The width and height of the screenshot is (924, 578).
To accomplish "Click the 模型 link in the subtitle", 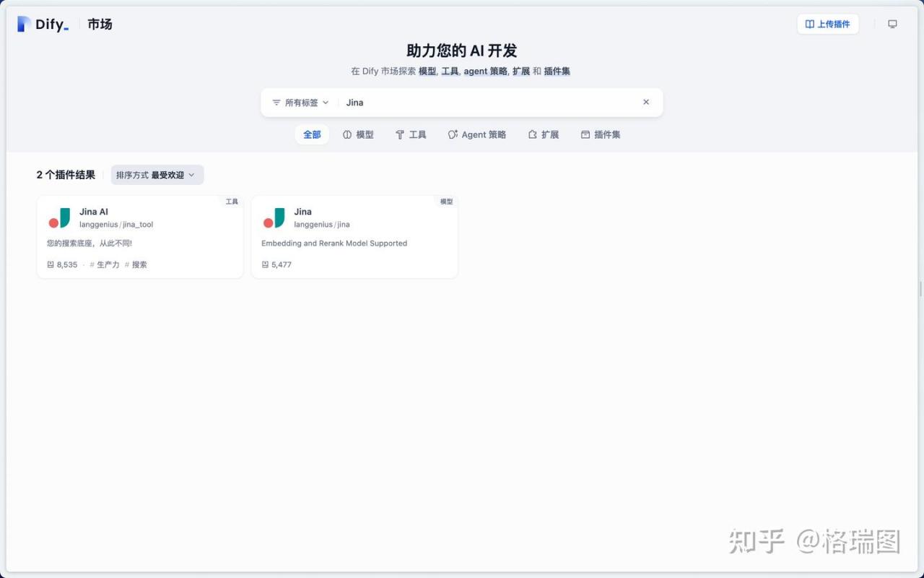I will tap(427, 72).
